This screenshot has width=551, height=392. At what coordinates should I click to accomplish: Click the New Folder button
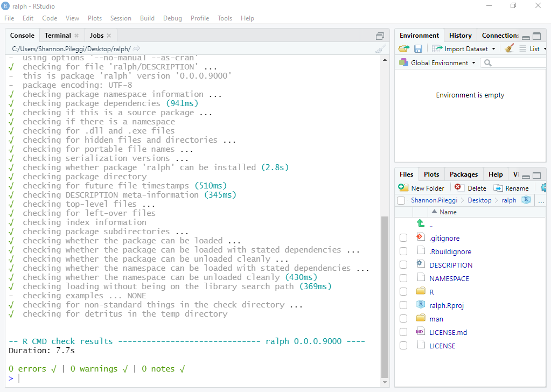click(x=421, y=188)
